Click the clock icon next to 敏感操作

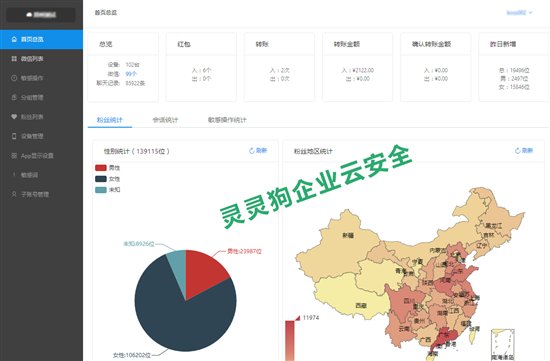(14, 78)
